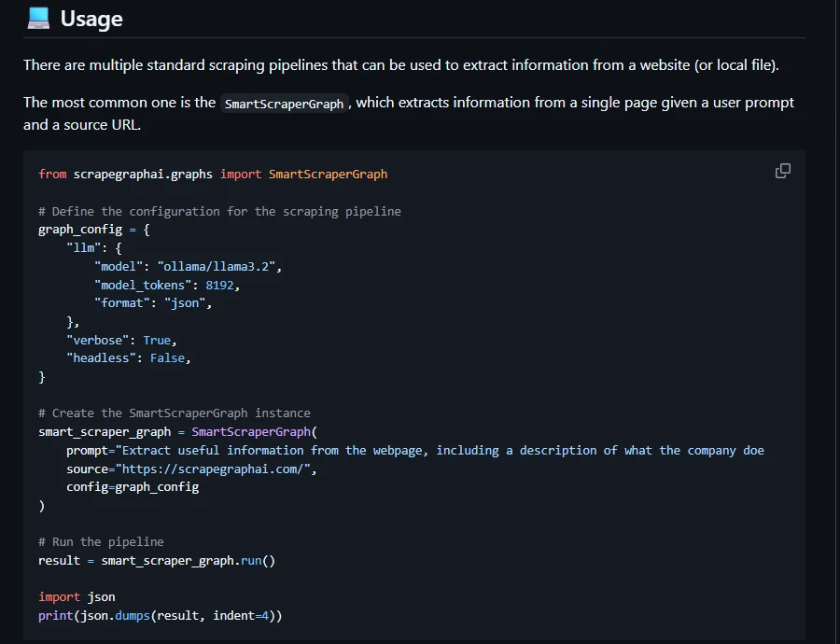Select the inline SmartScraperGraph code label
This screenshot has width=840, height=644.
pyautogui.click(x=284, y=104)
